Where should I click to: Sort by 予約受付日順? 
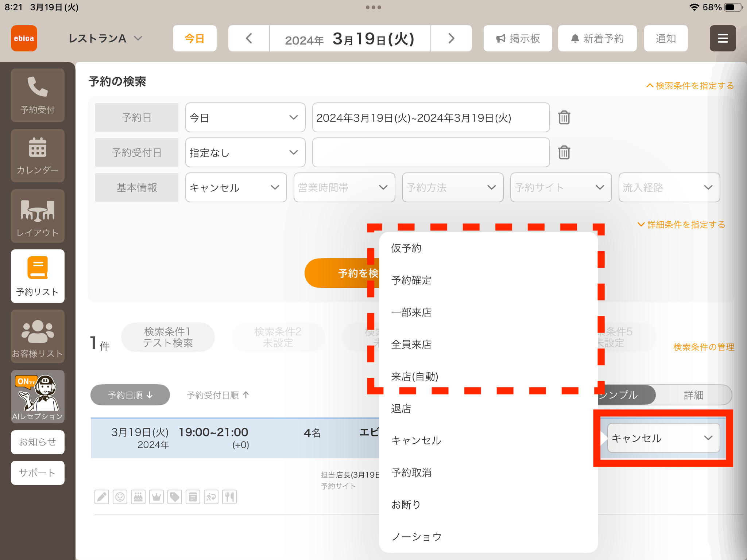(x=218, y=395)
